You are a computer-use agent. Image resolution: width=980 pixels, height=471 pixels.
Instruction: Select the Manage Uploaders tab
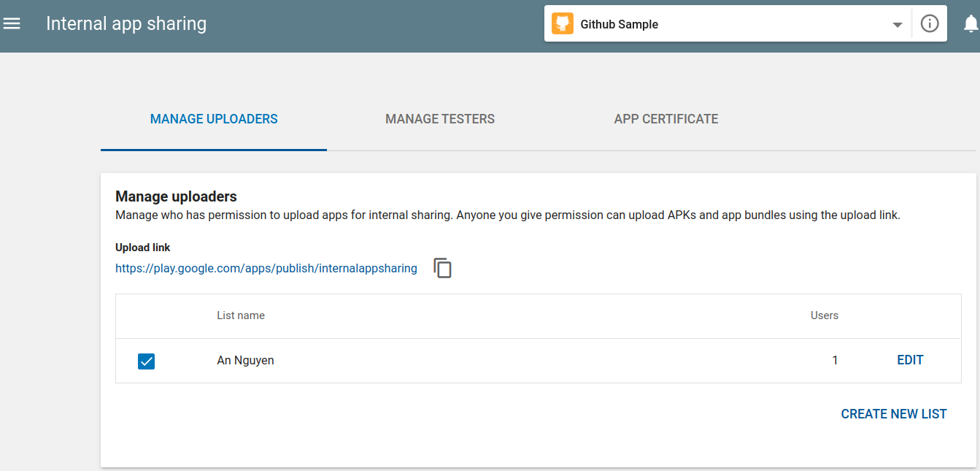coord(214,119)
